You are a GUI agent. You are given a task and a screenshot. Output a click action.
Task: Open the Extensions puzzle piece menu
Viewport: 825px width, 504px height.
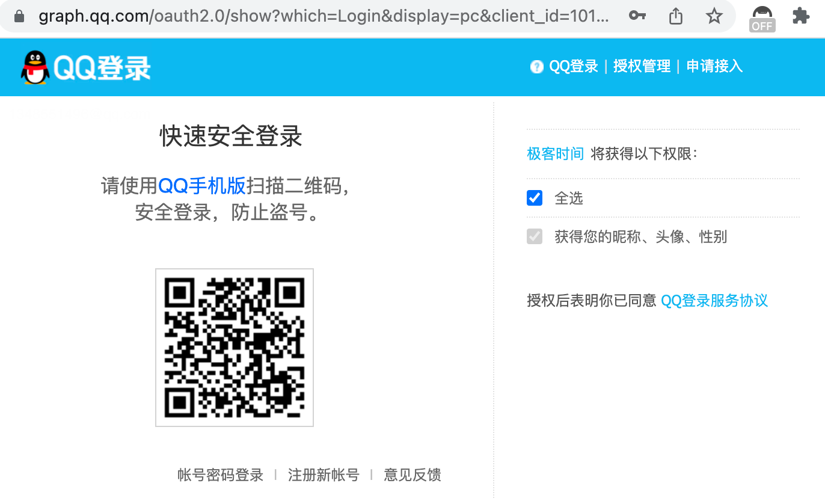(x=800, y=16)
